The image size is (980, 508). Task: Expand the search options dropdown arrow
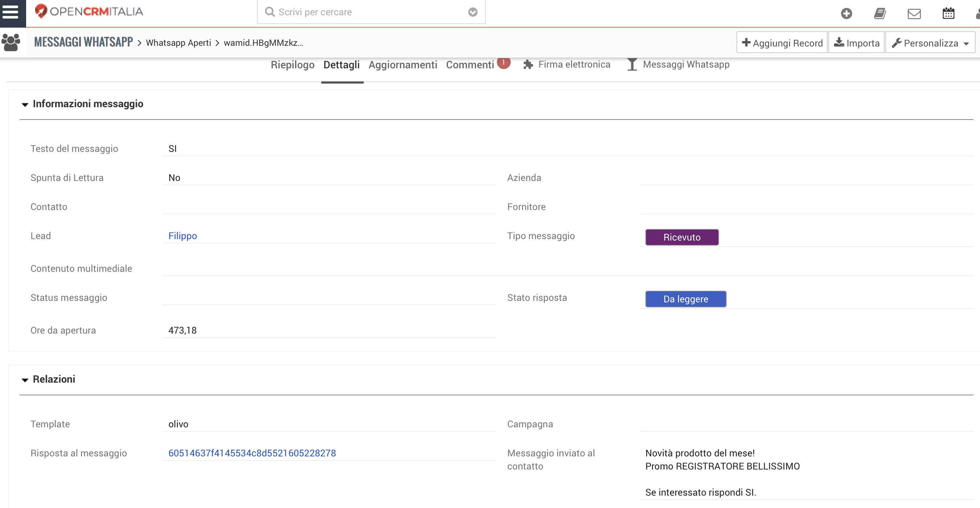(473, 12)
